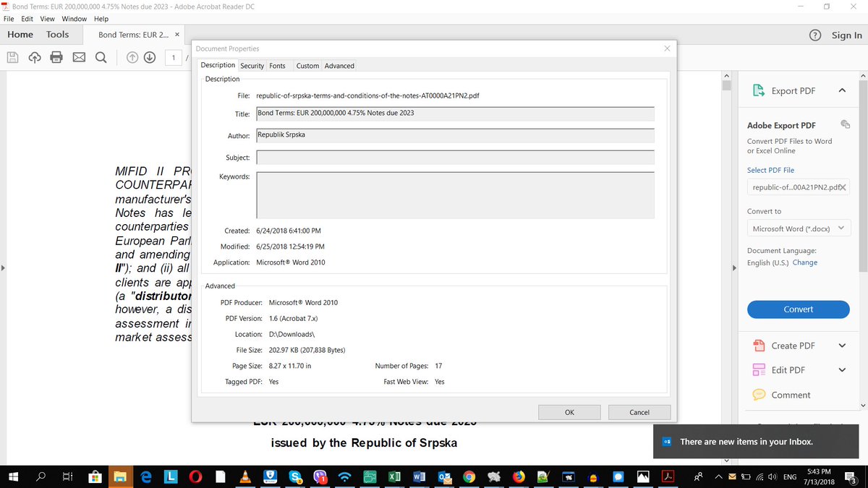The height and width of the screenshot is (488, 868).
Task: Open Microsoft Edge from the taskbar
Action: click(145, 477)
